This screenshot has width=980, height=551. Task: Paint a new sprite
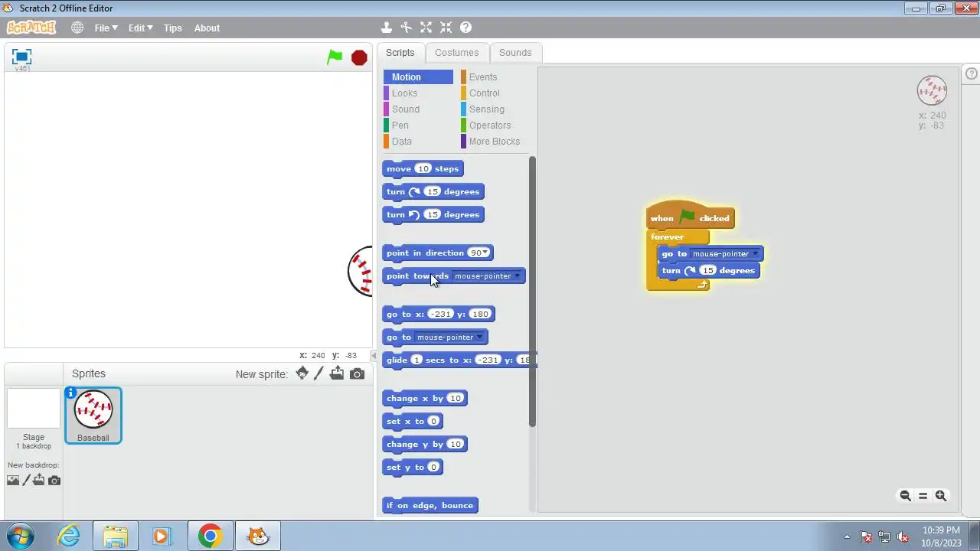pyautogui.click(x=319, y=373)
